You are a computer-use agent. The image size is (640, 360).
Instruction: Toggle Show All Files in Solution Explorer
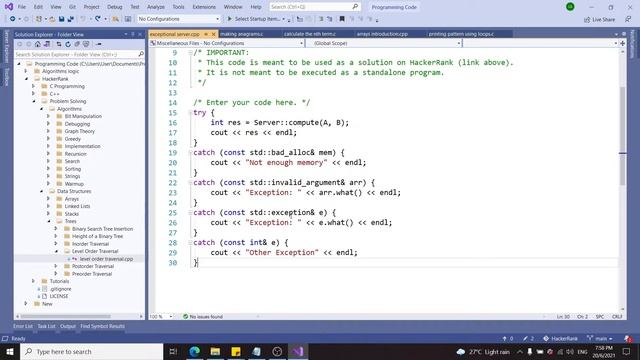tap(86, 44)
